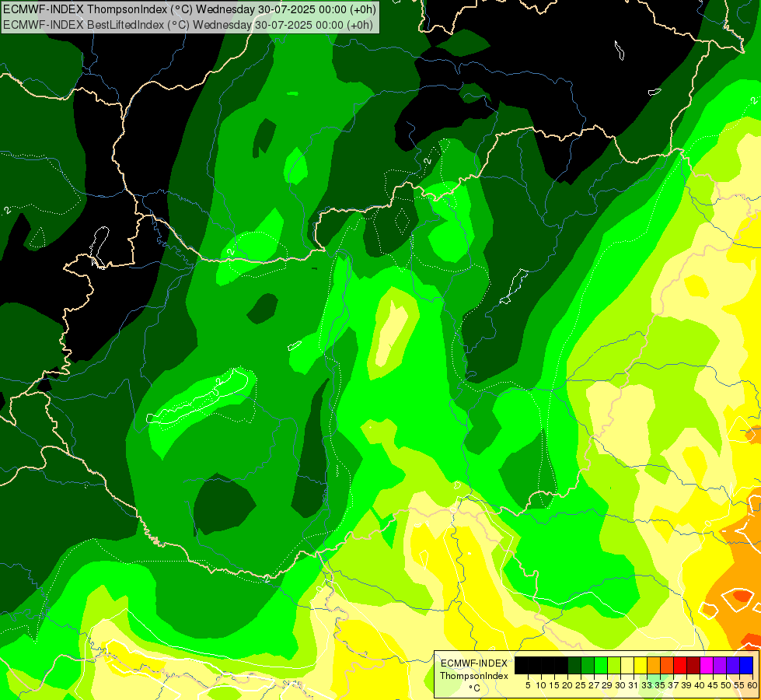
Task: Click the legend value 15
Action: 554,685
